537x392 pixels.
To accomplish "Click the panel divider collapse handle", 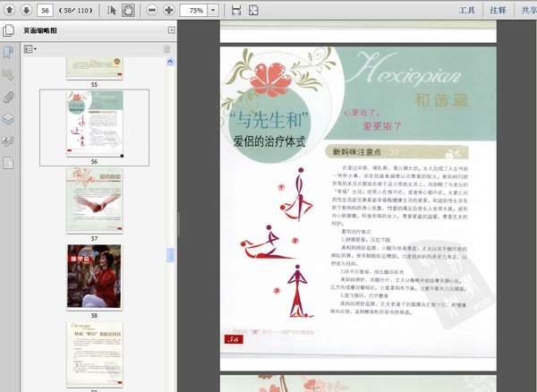I will click(x=178, y=225).
